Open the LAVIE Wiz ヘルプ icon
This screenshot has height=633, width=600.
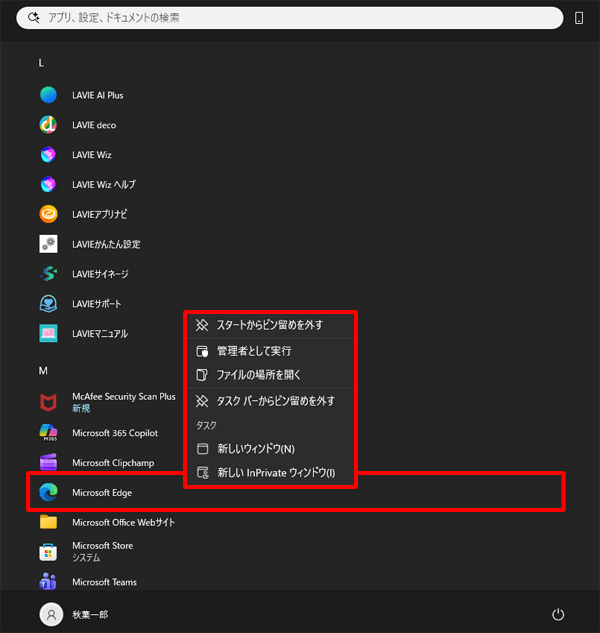[48, 184]
